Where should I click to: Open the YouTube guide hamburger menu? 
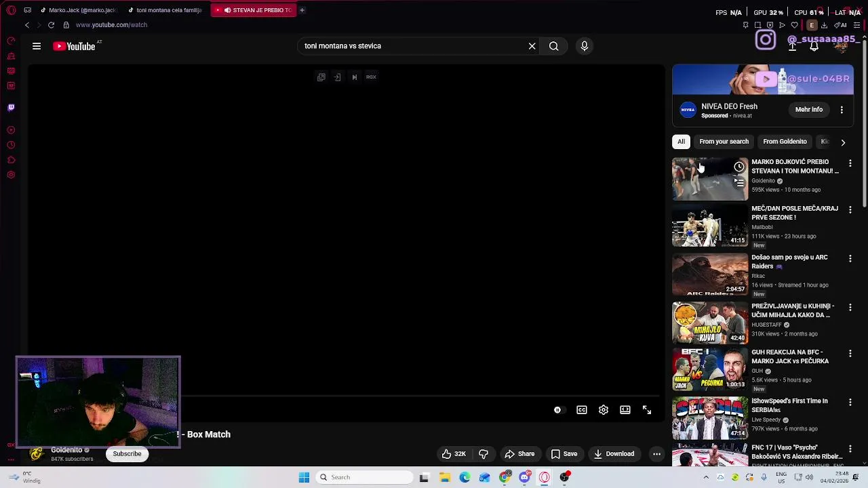37,46
